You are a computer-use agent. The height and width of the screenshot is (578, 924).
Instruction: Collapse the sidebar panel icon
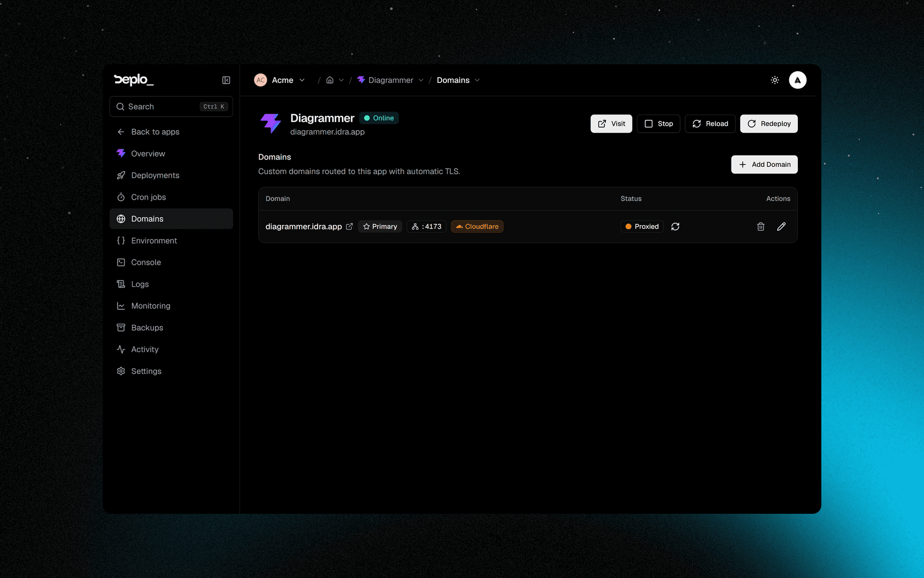[226, 80]
